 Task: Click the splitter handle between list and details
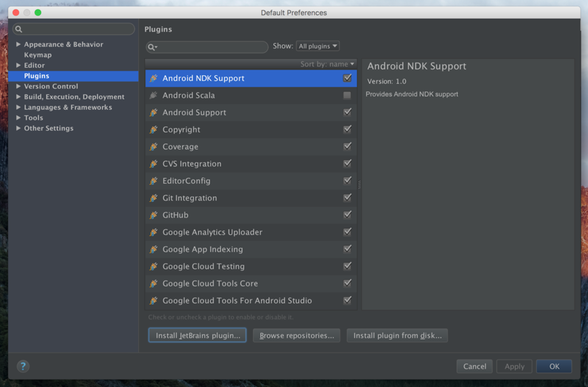pyautogui.click(x=359, y=184)
